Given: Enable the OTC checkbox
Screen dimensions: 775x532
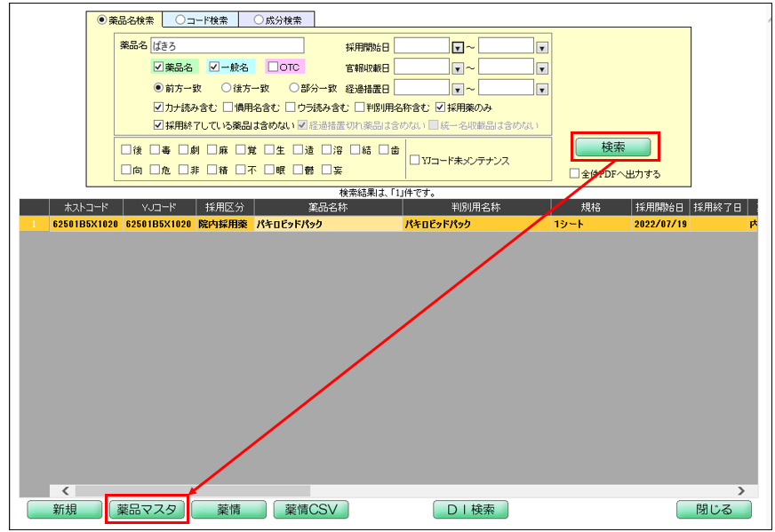Looking at the screenshot, I should pyautogui.click(x=274, y=67).
